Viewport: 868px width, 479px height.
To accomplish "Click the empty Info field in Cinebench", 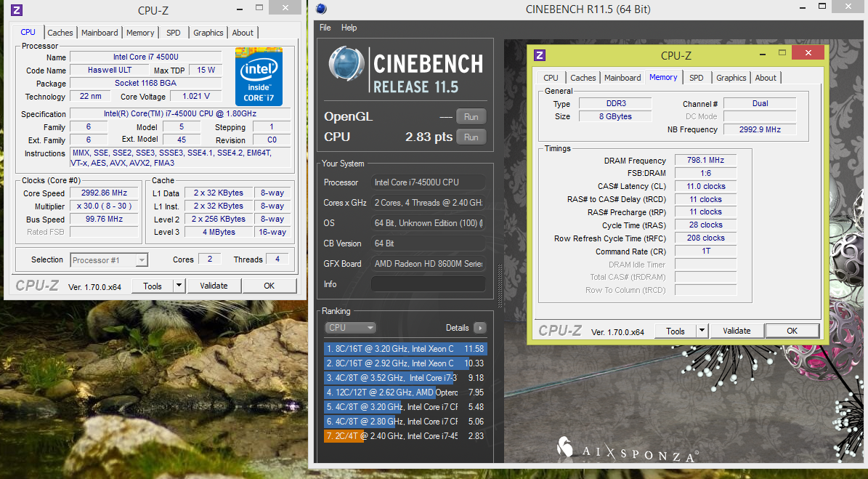I will 428,284.
